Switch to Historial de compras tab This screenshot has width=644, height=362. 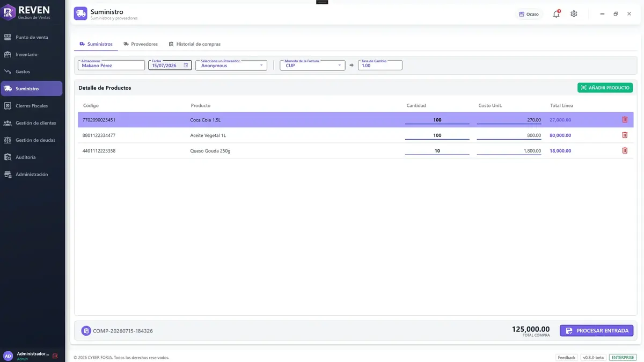(194, 44)
